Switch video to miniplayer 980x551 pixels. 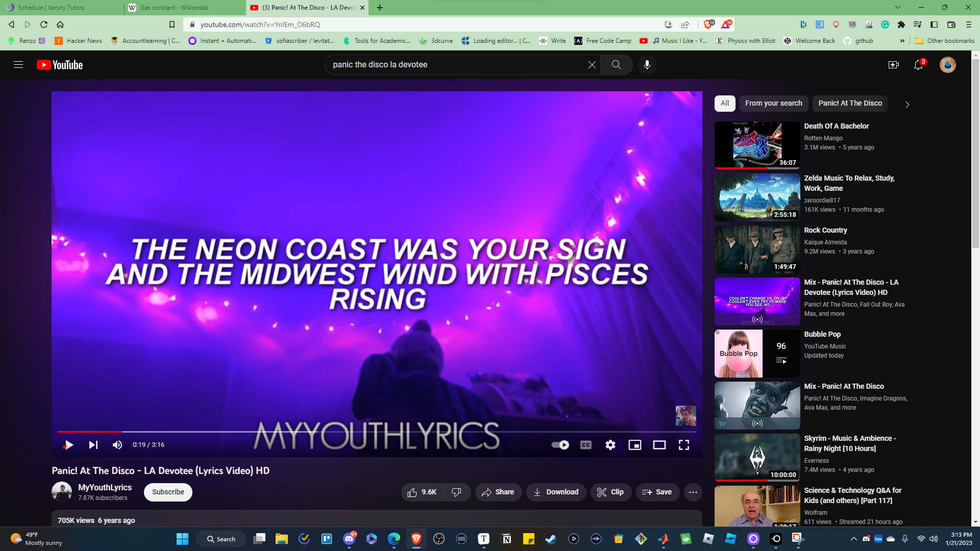(x=634, y=445)
